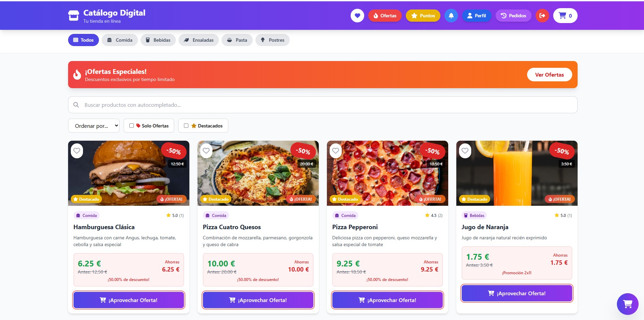Enable the Destacados checkbox
The width and height of the screenshot is (644, 320).
[186, 125]
